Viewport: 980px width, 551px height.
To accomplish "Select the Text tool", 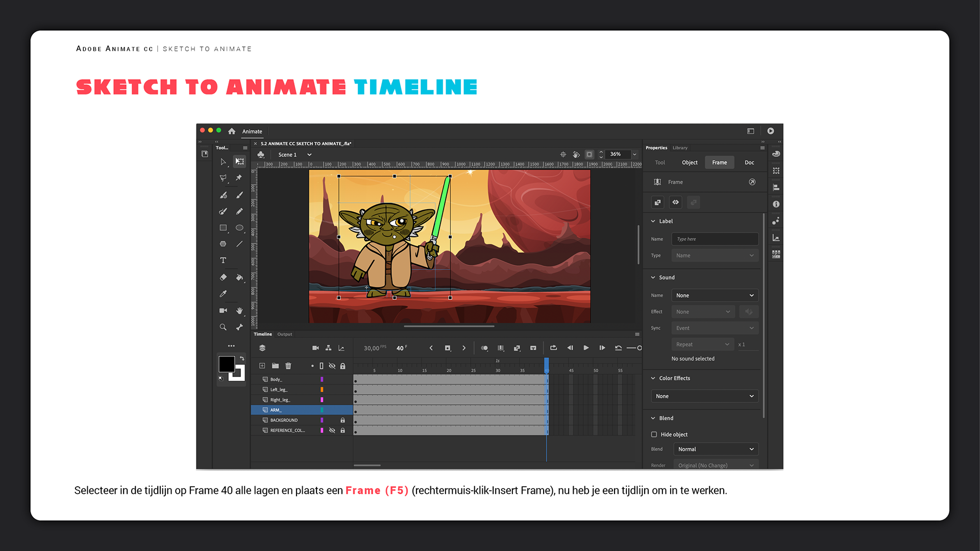I will pos(223,261).
